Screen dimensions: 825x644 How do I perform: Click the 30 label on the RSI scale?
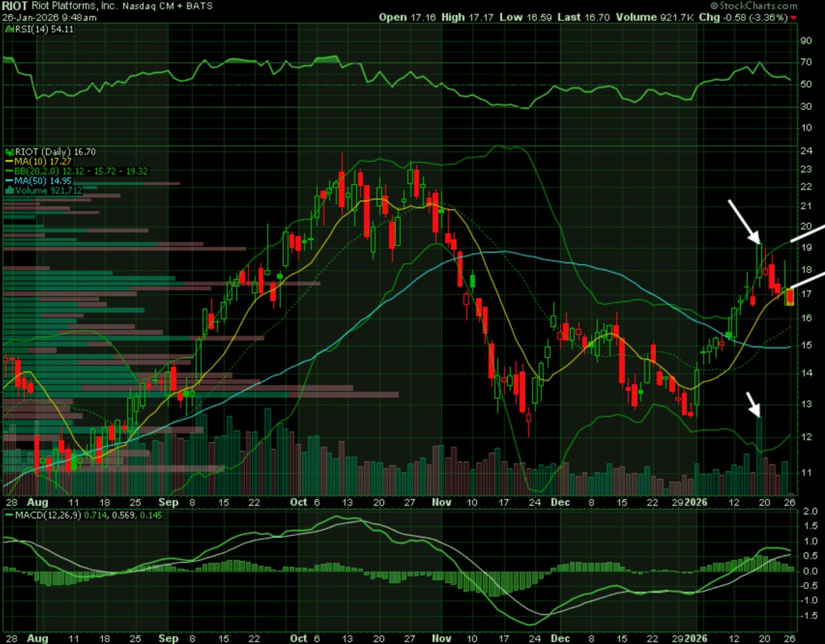pos(806,106)
